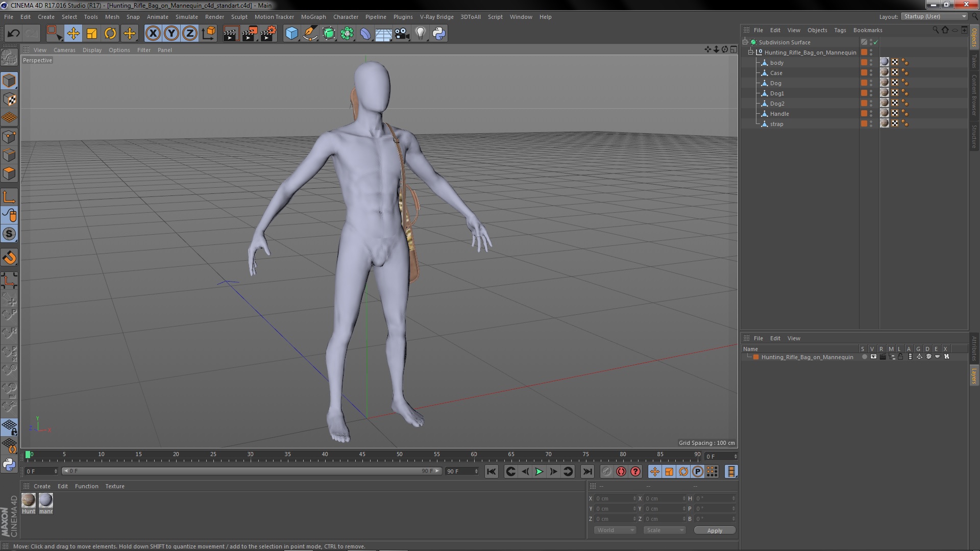The image size is (980, 551).
Task: Click the body object's texture tag
Action: tap(885, 62)
